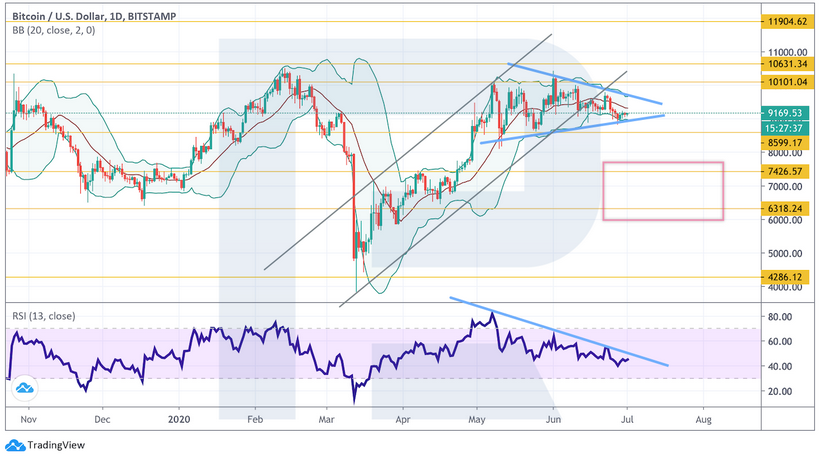Click the current price label 9169.53
Image resolution: width=820 pixels, height=460 pixels.
click(783, 113)
